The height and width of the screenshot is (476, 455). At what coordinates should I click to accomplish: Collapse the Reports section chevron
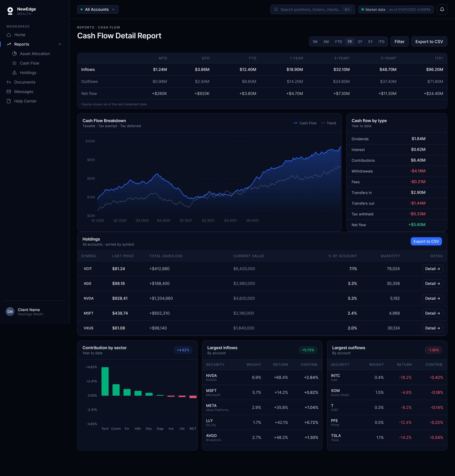tap(60, 44)
